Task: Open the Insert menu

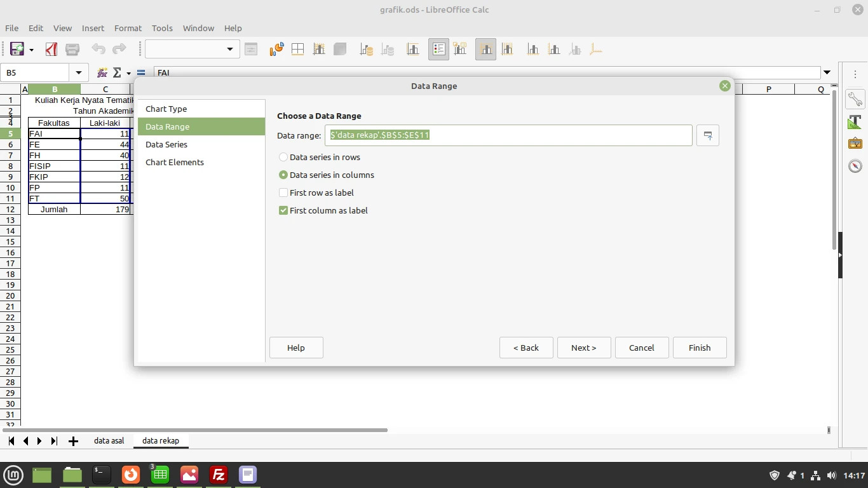Action: coord(93,28)
